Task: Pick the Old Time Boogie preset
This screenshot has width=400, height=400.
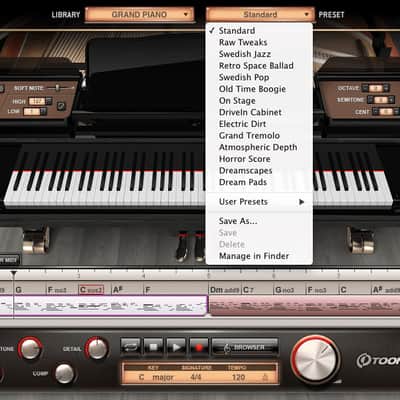Action: (259, 89)
